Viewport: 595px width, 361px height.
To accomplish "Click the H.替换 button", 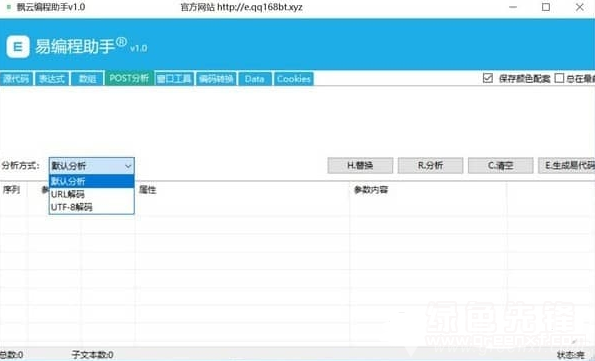I will 360,166.
